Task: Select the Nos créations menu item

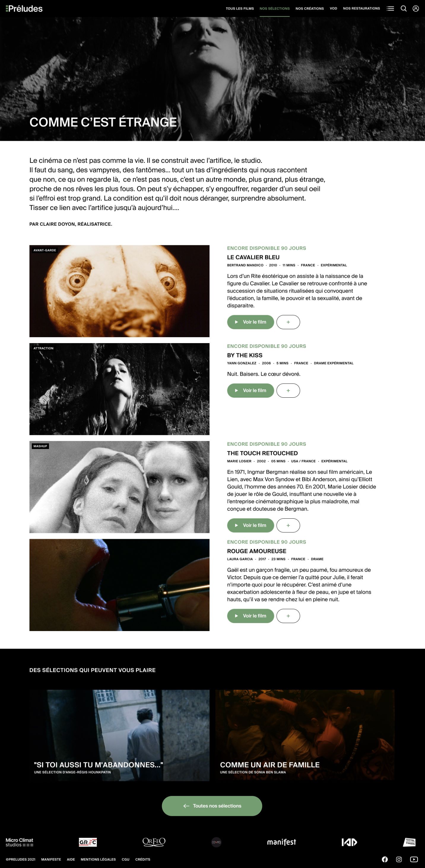Action: tap(310, 8)
